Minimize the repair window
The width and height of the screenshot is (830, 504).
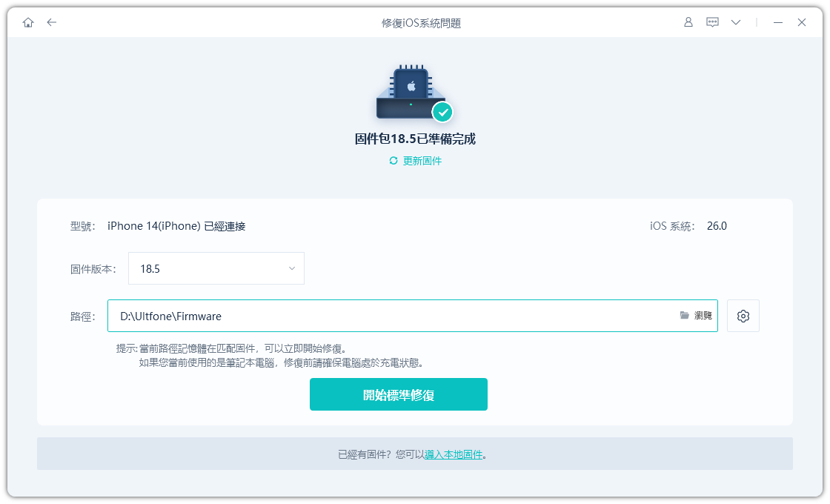pos(778,22)
